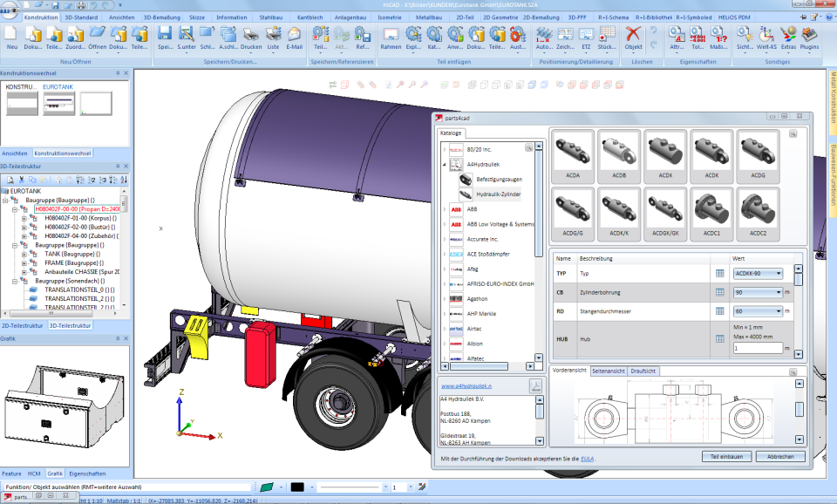The height and width of the screenshot is (504, 837).
Task: Expand the TANK (Baugruppe) tree node
Action: point(24,254)
